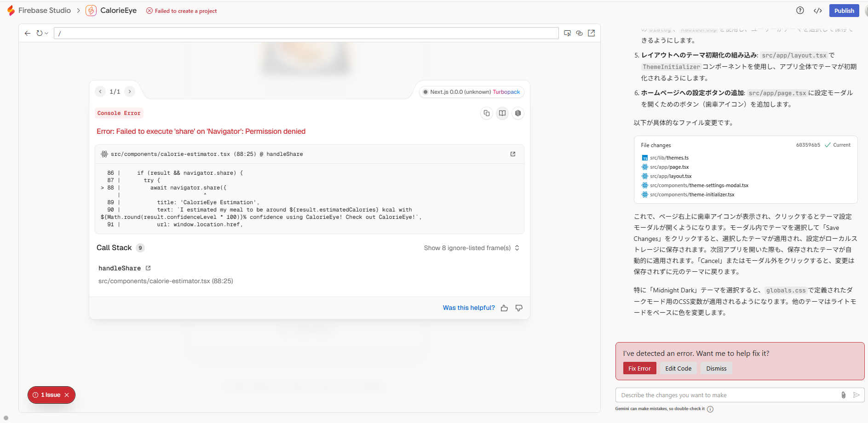Activate the select element annotate icon
The width and height of the screenshot is (868, 423).
coord(567,33)
